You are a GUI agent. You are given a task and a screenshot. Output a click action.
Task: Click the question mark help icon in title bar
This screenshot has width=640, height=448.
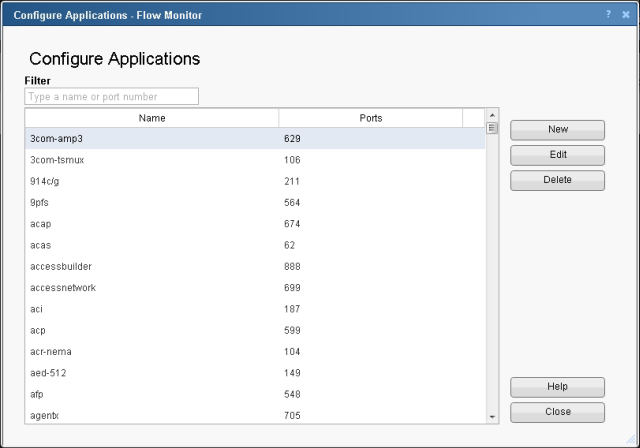pos(608,15)
